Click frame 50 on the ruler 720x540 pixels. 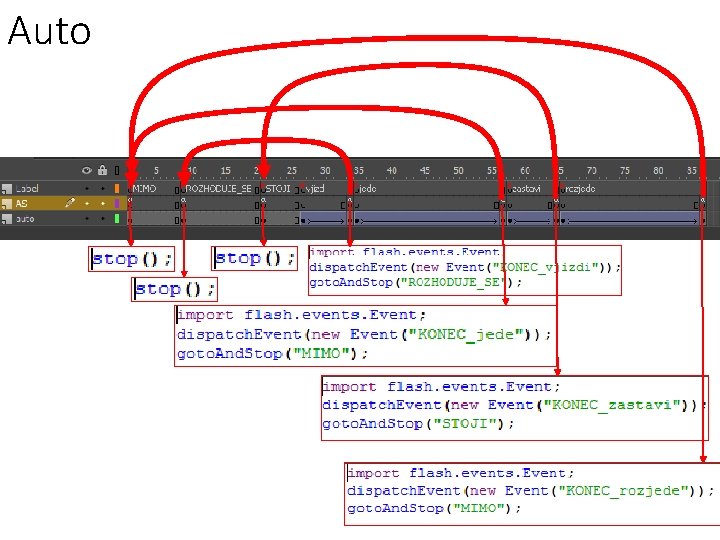pyautogui.click(x=458, y=170)
